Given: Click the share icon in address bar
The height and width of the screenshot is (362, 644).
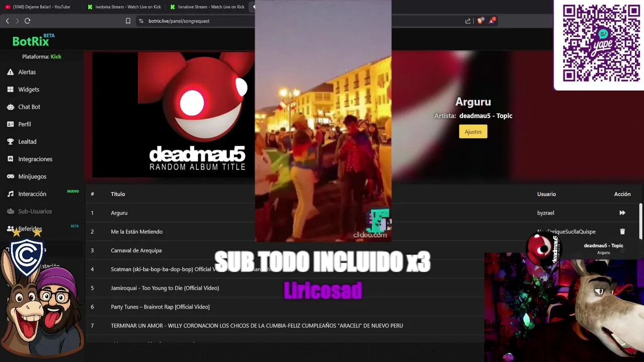Looking at the screenshot, I should click(x=468, y=21).
